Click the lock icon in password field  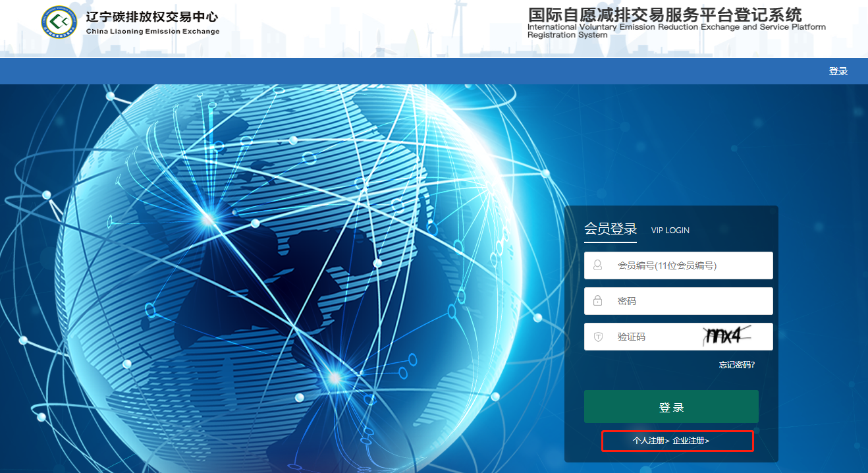click(x=598, y=301)
